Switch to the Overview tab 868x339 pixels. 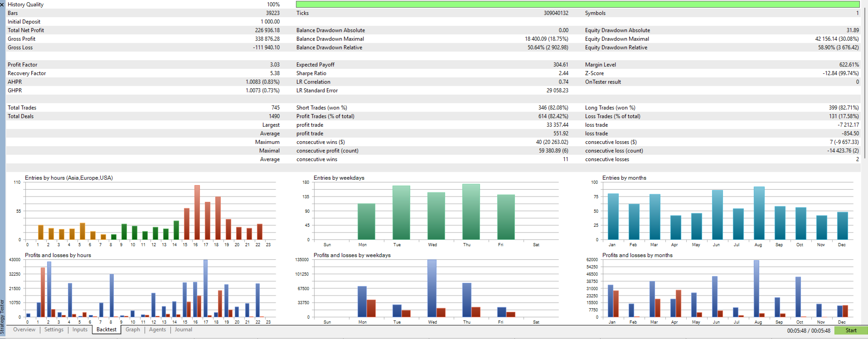coord(24,329)
